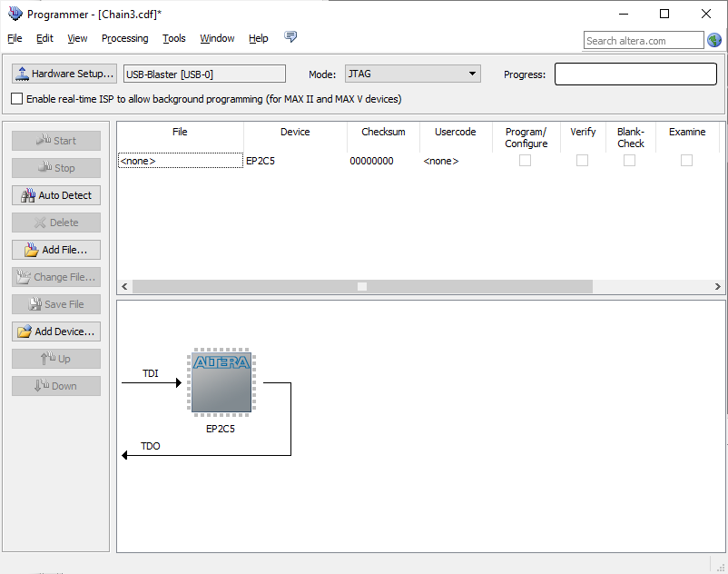
Task: Click the feedback speech bubble icon
Action: (290, 36)
